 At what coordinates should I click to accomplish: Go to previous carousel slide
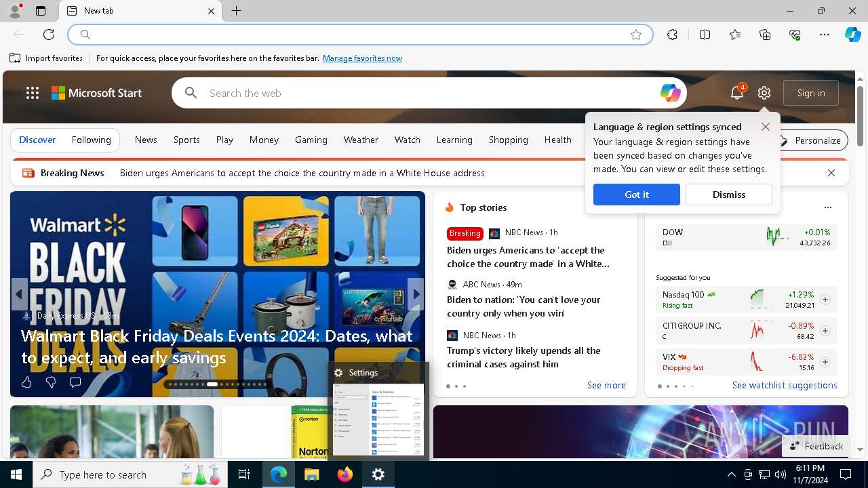(19, 294)
